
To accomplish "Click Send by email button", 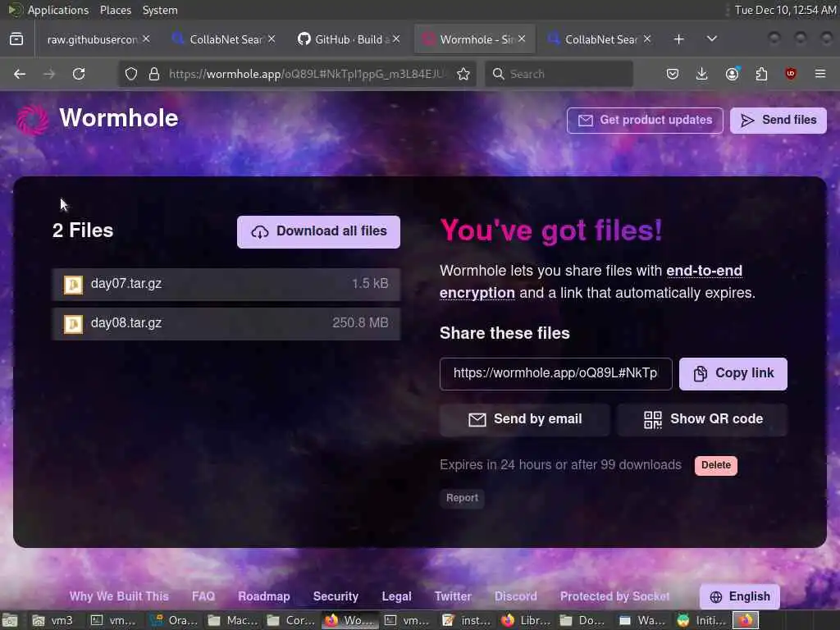I will point(524,419).
